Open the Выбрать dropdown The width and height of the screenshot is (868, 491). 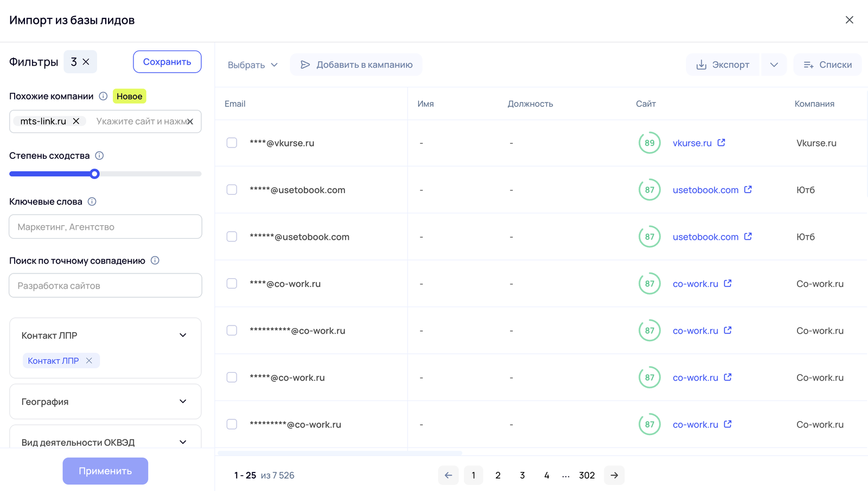[x=253, y=65]
